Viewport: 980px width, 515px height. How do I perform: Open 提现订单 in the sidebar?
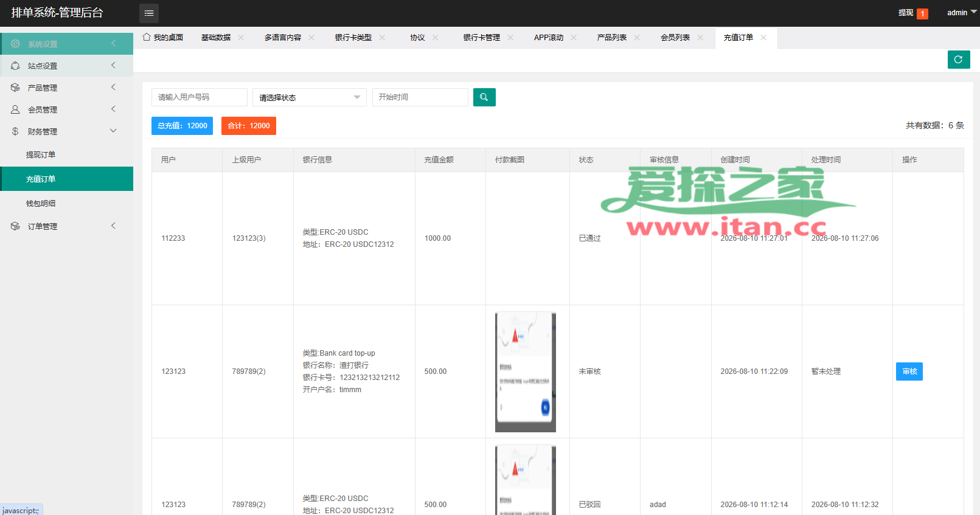[67, 154]
